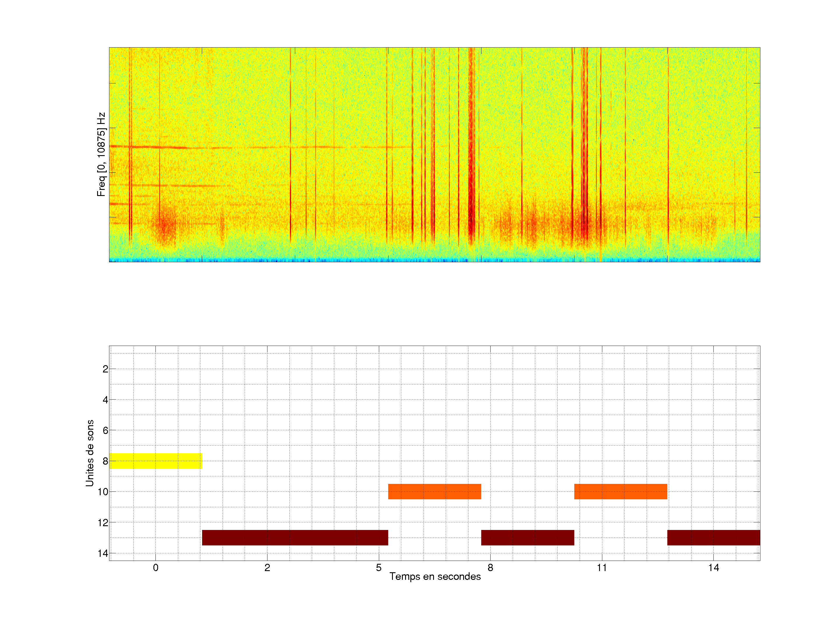Select the second orange bar at unit 10
The image size is (840, 630).
620,491
